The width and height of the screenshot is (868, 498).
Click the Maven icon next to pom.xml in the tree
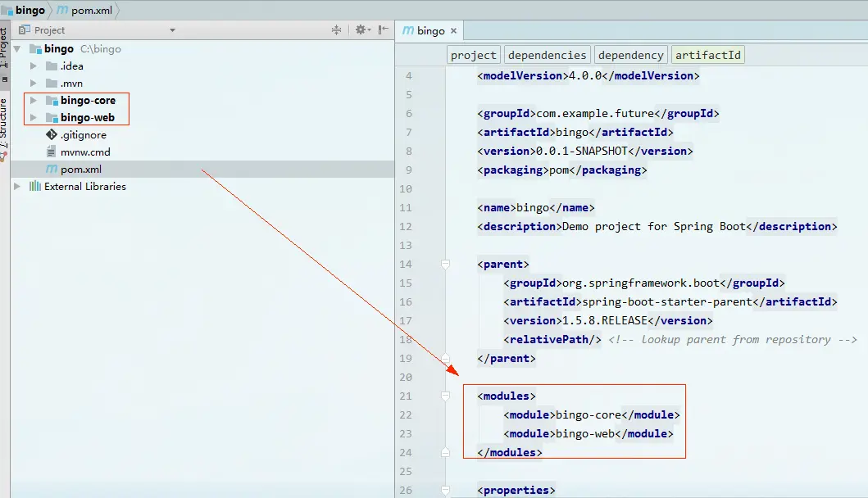52,169
